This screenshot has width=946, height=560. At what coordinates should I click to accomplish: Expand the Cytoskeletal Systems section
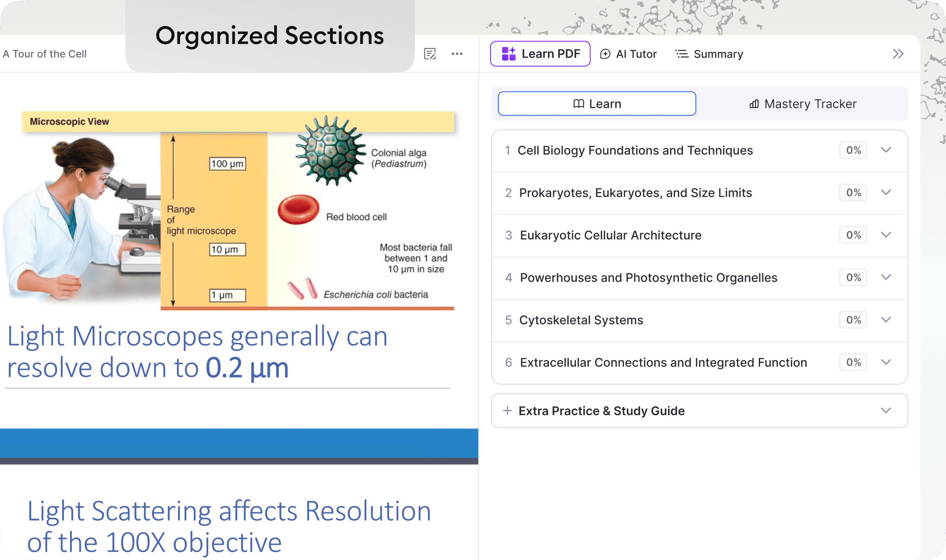point(886,320)
